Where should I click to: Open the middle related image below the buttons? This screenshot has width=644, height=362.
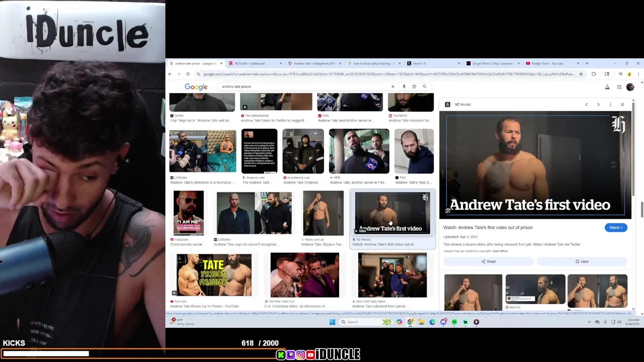click(x=535, y=289)
